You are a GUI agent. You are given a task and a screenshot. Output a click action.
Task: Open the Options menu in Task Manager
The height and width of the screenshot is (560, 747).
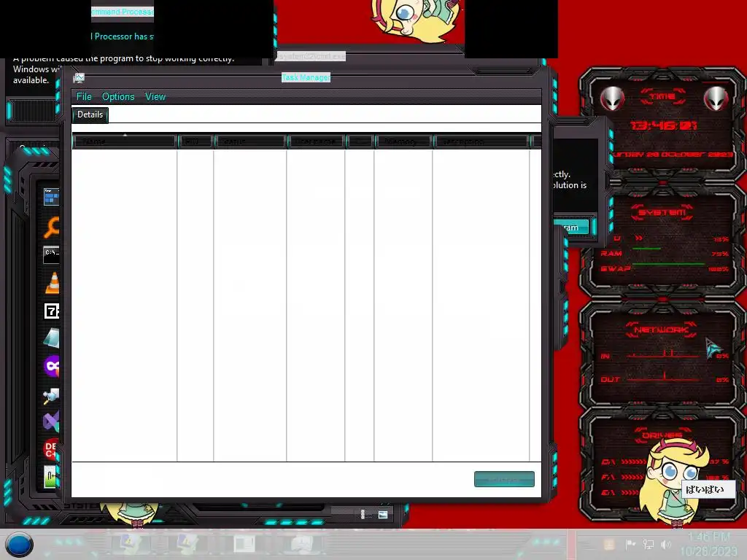point(118,97)
